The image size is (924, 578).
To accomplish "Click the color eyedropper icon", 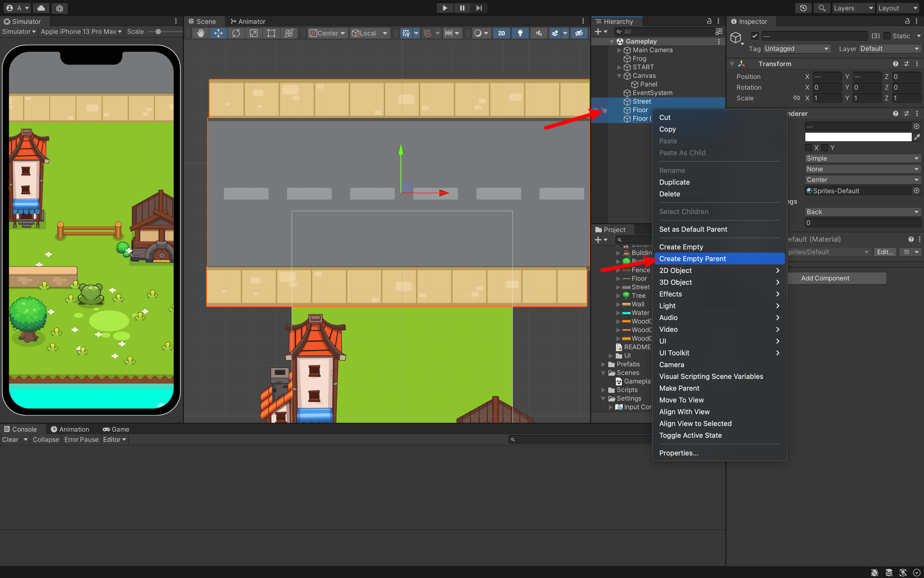I will pos(917,137).
